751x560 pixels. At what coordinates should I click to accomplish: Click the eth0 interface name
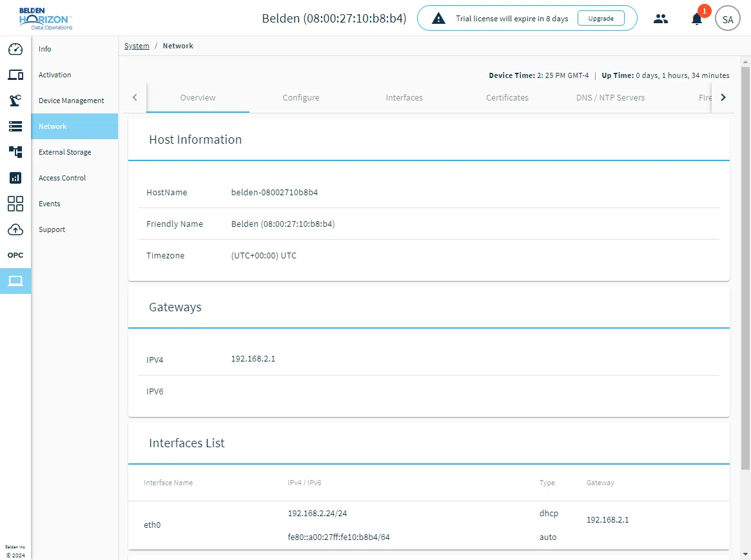[152, 525]
